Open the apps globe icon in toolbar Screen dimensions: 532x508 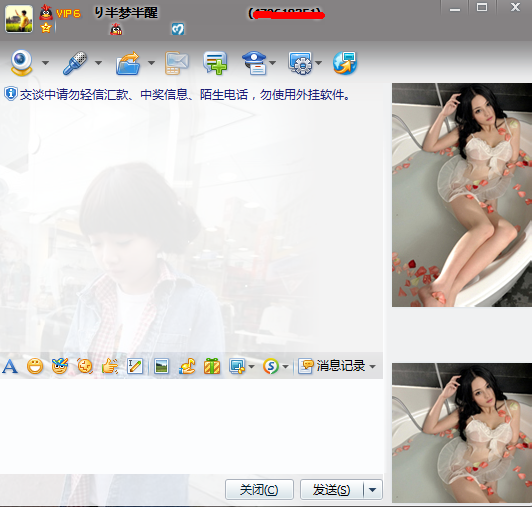(x=345, y=63)
